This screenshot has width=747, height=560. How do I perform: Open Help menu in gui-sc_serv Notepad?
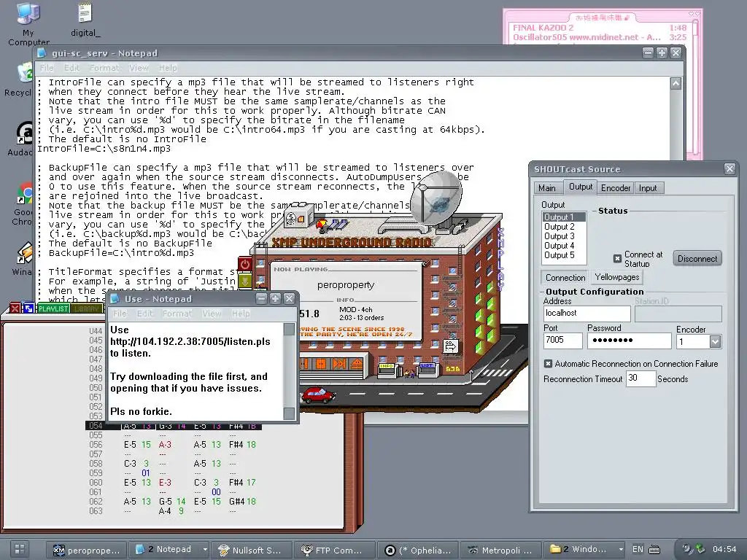pos(168,68)
